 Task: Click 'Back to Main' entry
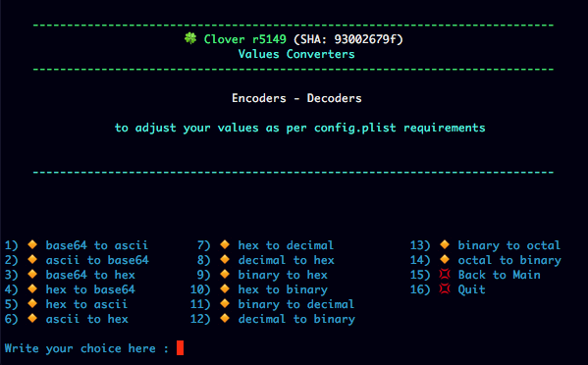click(499, 275)
